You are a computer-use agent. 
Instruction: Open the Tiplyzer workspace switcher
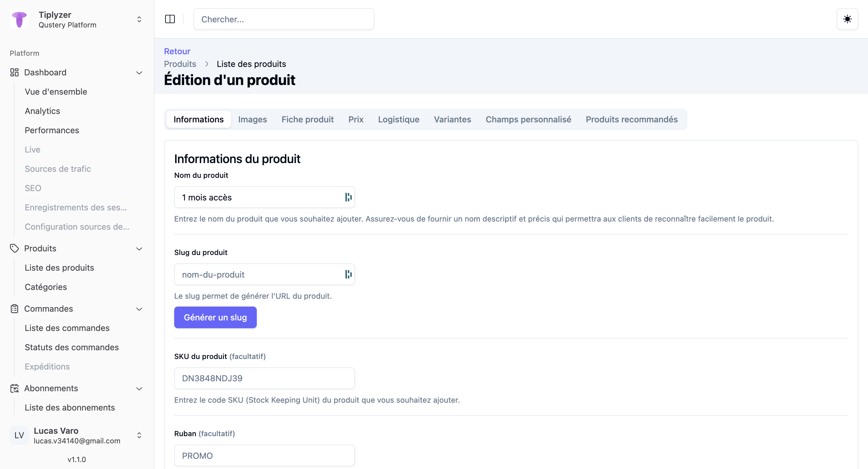click(139, 20)
